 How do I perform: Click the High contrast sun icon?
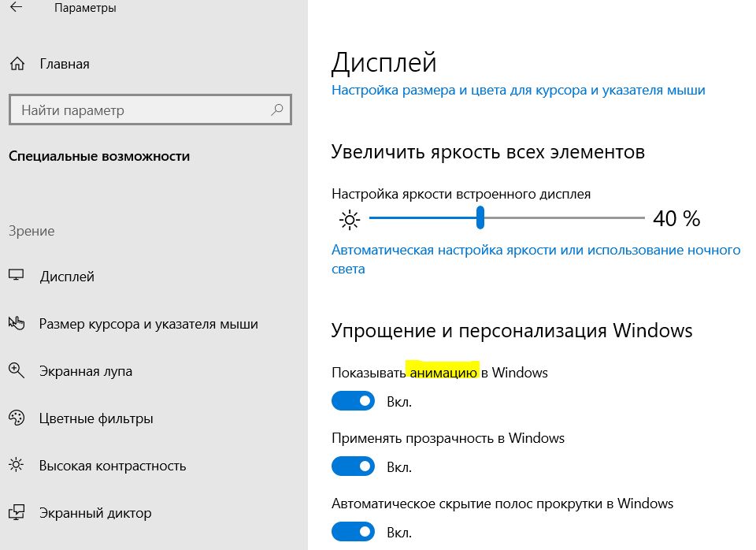(17, 466)
